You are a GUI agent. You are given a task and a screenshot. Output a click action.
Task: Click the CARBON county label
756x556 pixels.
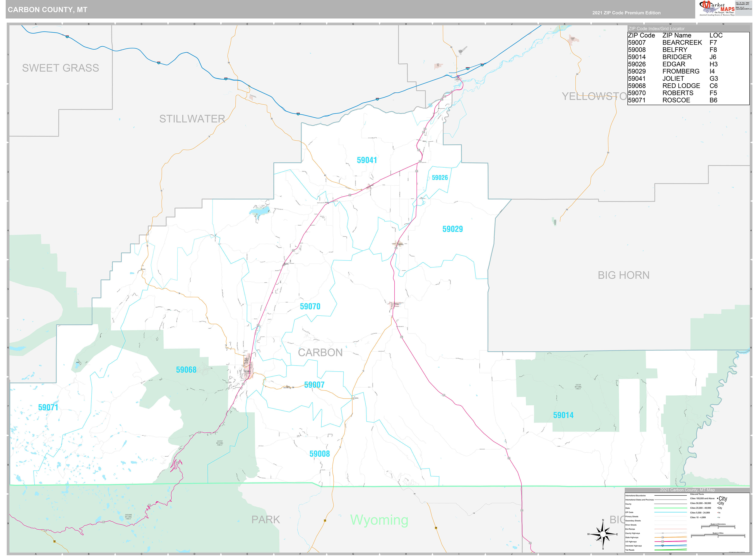(x=320, y=353)
